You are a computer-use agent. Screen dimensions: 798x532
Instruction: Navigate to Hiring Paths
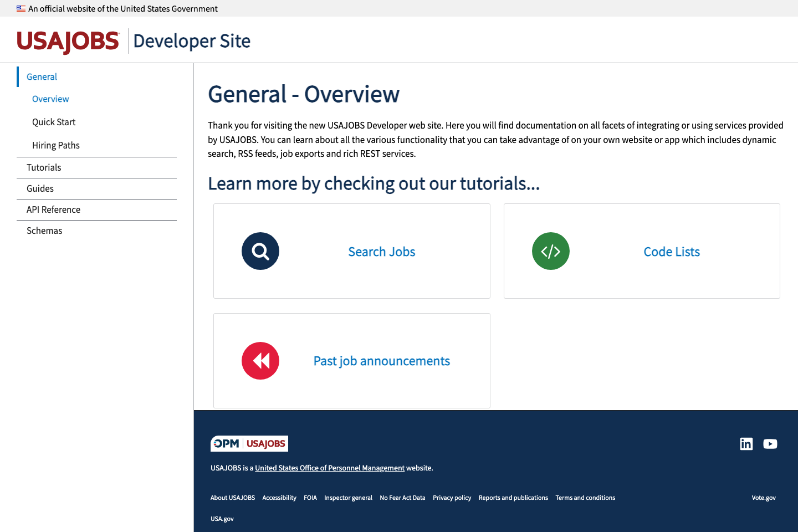tap(56, 145)
